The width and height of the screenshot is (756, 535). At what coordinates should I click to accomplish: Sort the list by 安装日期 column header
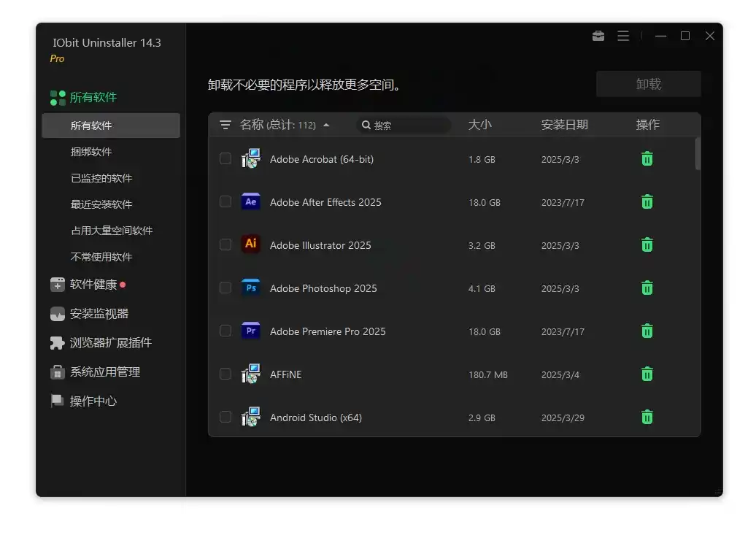(x=565, y=125)
